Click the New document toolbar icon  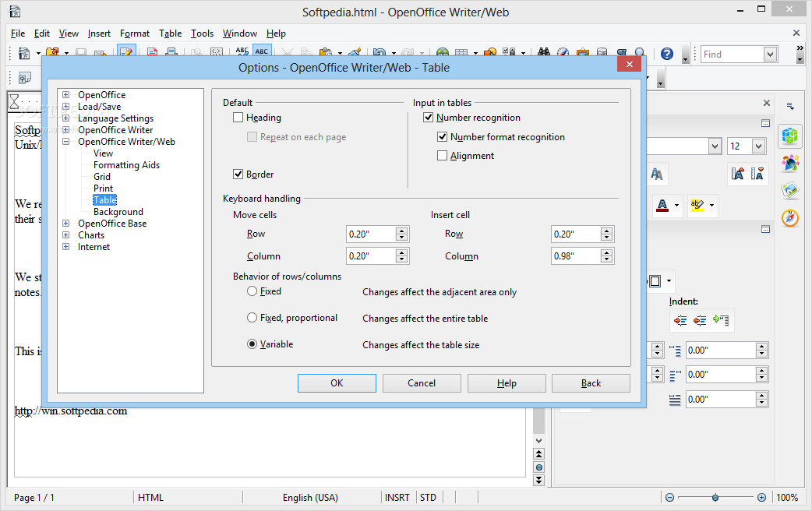click(24, 53)
